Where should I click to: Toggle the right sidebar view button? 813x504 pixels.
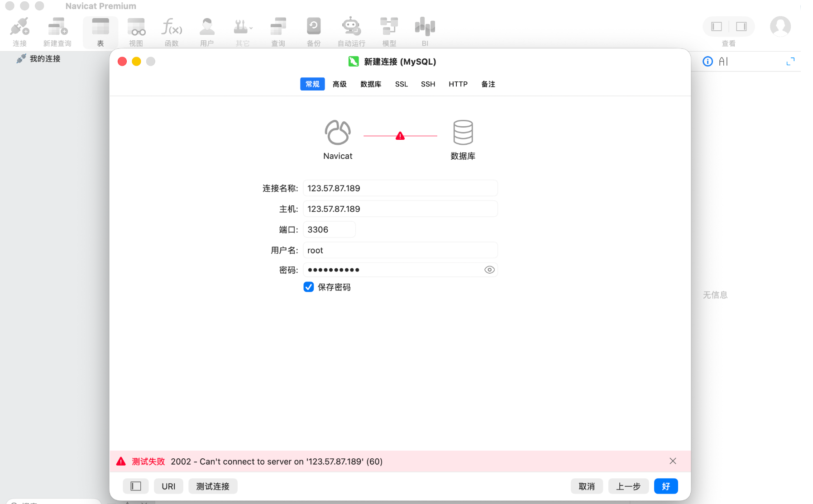(741, 27)
